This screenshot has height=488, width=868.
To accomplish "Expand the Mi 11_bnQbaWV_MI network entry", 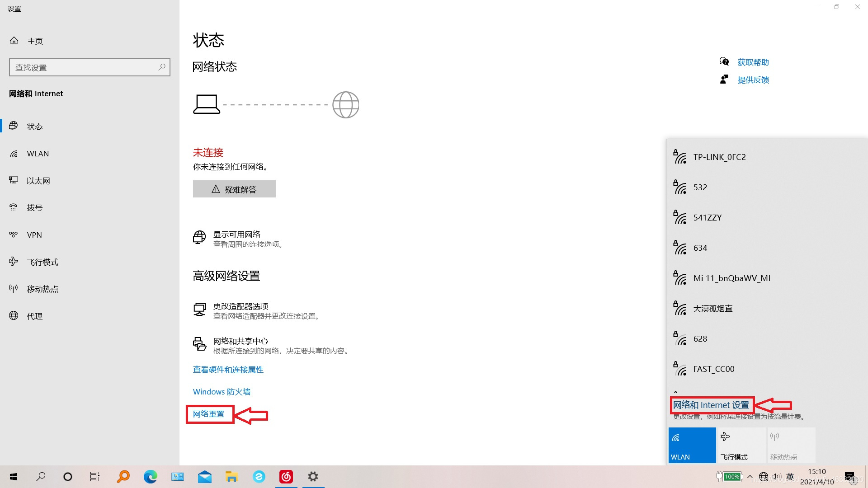I will 731,278.
